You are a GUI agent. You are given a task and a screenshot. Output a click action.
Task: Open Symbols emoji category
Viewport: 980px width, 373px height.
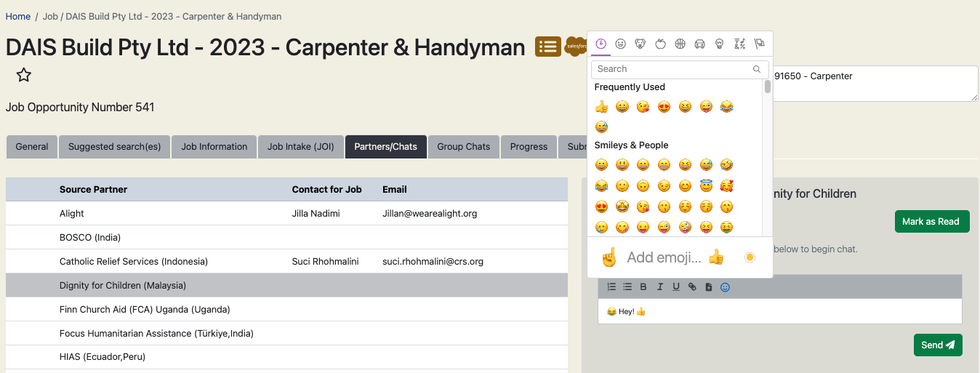[x=739, y=44]
